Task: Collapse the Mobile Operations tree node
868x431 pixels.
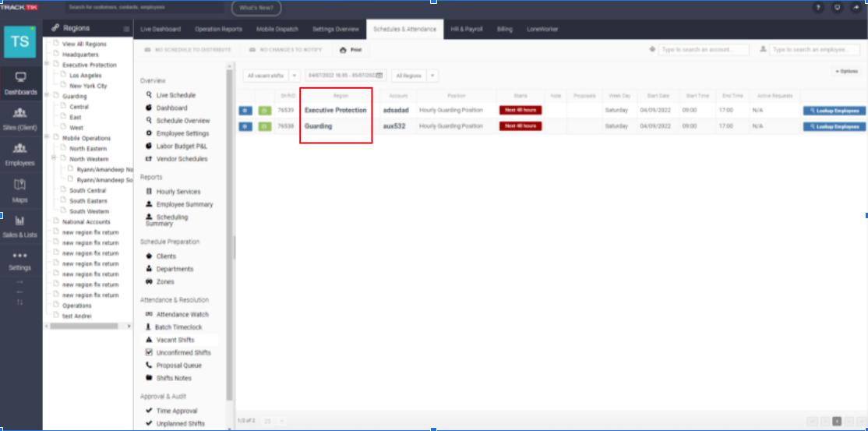Action: [x=48, y=137]
